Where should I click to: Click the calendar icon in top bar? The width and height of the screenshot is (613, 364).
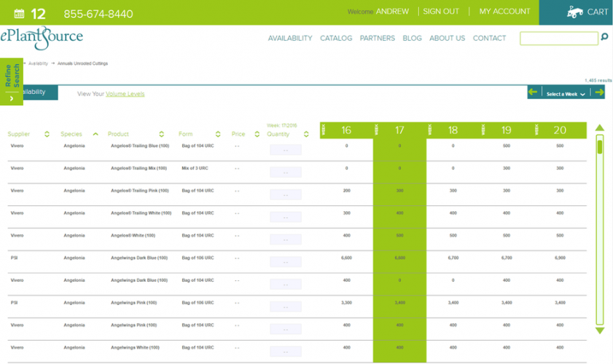pos(19,14)
